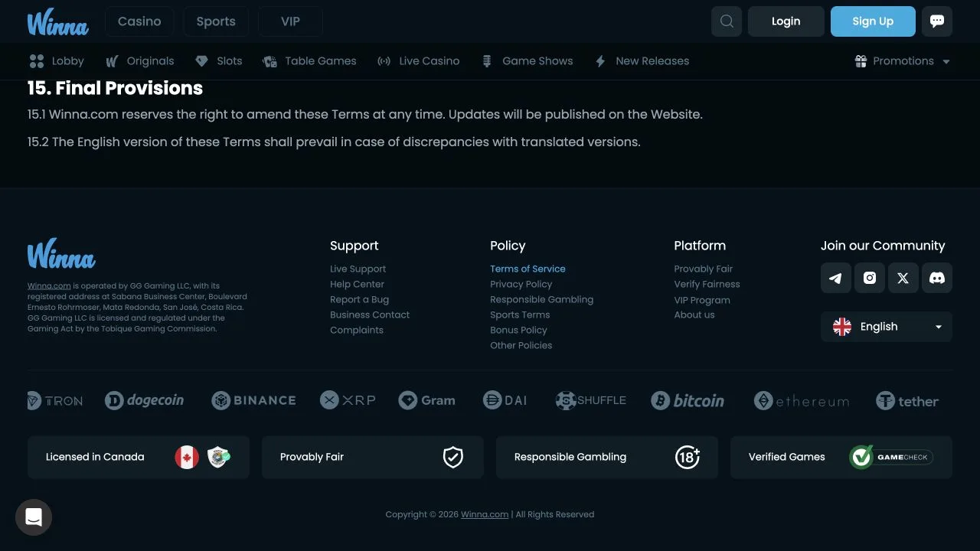Open the Live Support link
980x551 pixels.
coord(358,269)
